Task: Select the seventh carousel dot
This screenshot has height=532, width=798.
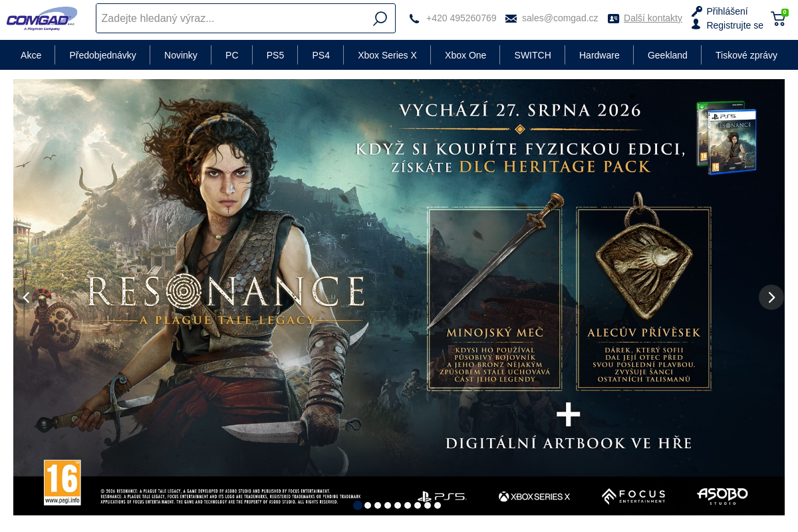Action: (418, 505)
